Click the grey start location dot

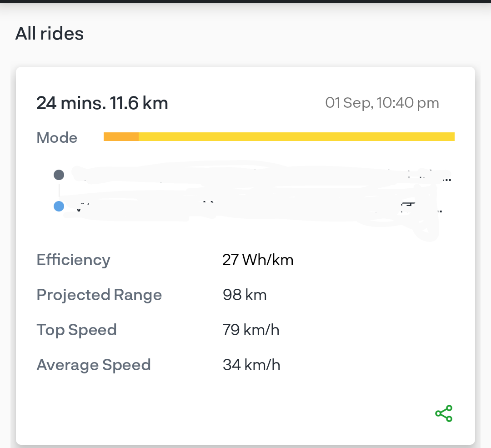59,175
